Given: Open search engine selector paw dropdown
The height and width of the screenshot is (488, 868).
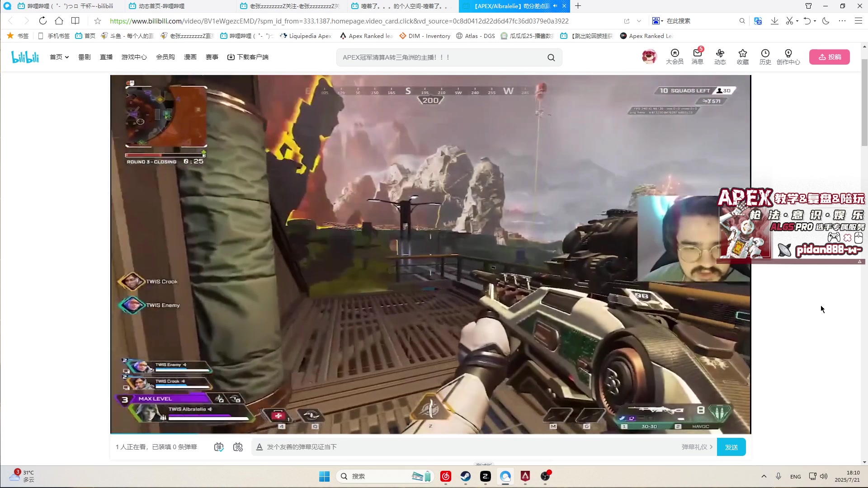Looking at the screenshot, I should (x=658, y=21).
